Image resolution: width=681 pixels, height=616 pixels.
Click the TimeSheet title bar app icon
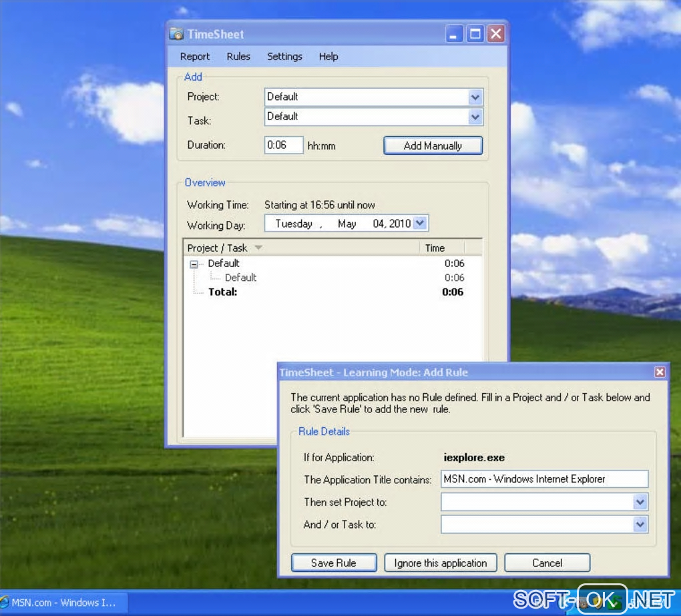point(176,34)
